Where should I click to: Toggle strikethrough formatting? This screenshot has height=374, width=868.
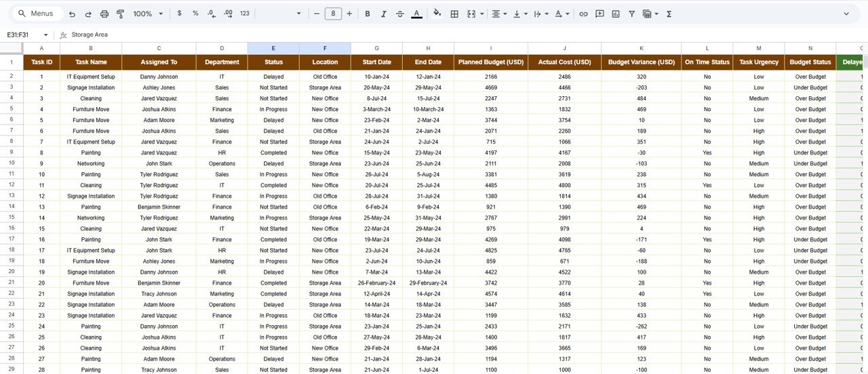[400, 14]
